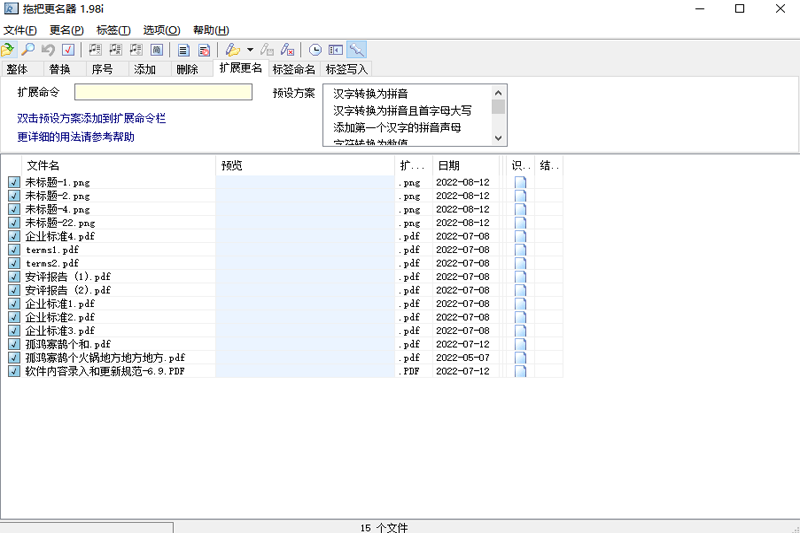Click preset list scroll up arrow
Screen dimensions: 800x533
(498, 93)
